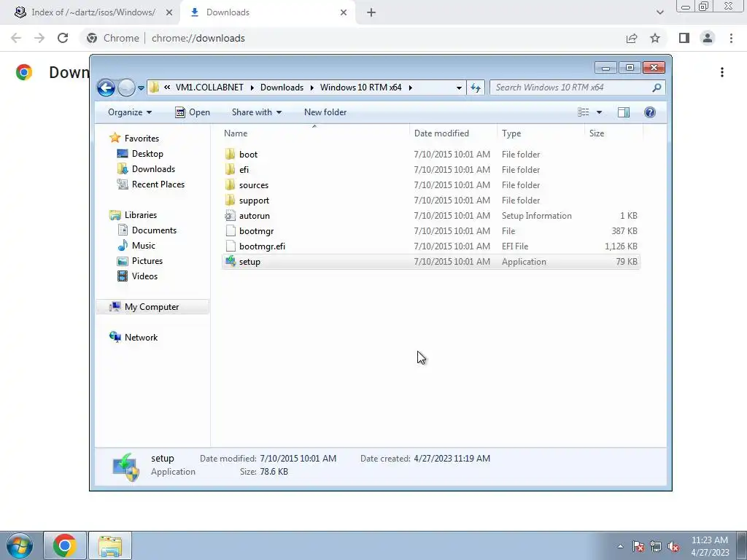Open the Chrome three-dot main menu
Screen dimensions: 747x560
click(x=731, y=38)
